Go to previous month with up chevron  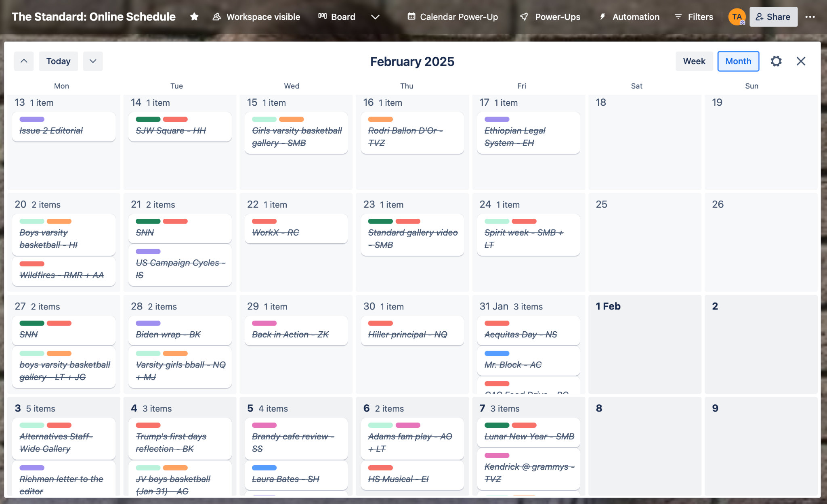click(x=24, y=61)
